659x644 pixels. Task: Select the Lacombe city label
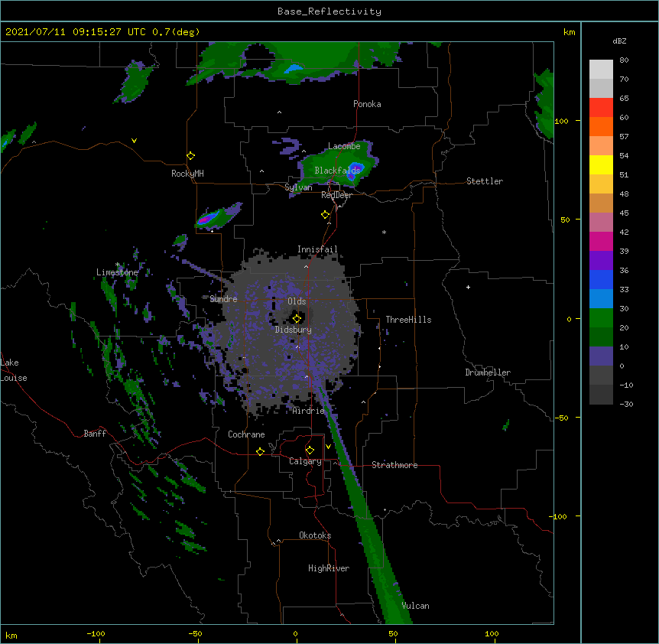tap(344, 146)
